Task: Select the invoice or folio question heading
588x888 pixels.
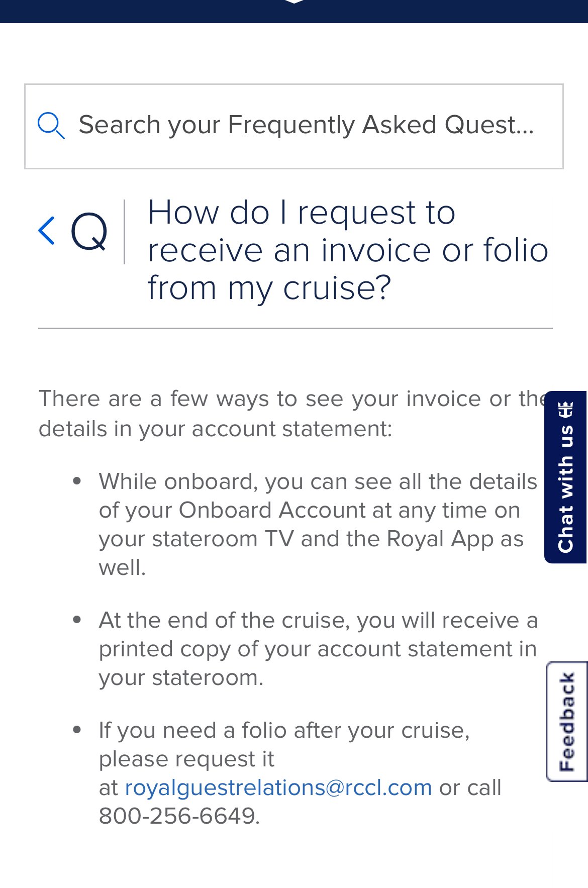Action: pyautogui.click(x=348, y=250)
